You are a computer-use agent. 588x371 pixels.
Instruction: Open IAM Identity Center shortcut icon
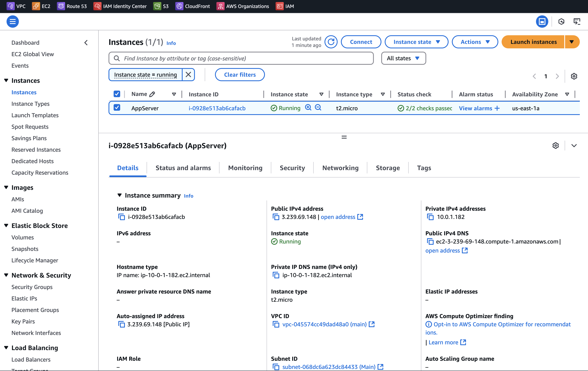click(97, 6)
